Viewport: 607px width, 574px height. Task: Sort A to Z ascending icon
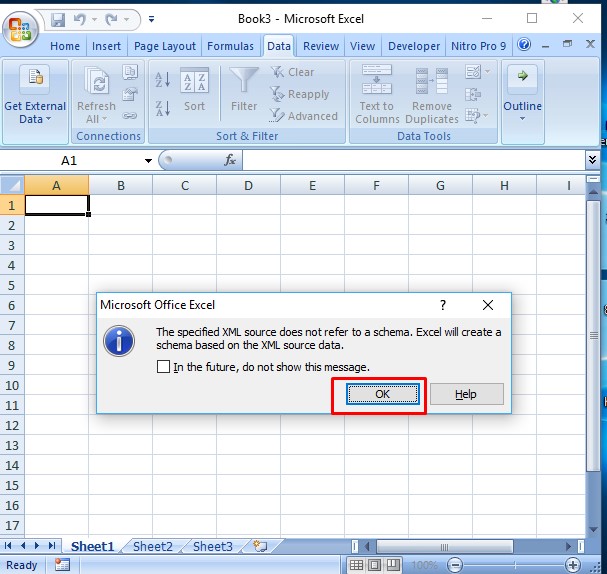pos(163,79)
